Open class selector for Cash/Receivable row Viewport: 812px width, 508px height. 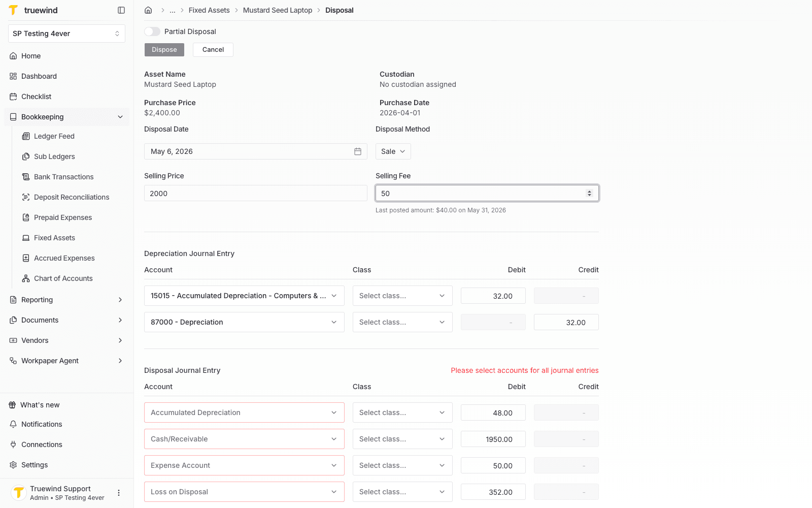(402, 439)
